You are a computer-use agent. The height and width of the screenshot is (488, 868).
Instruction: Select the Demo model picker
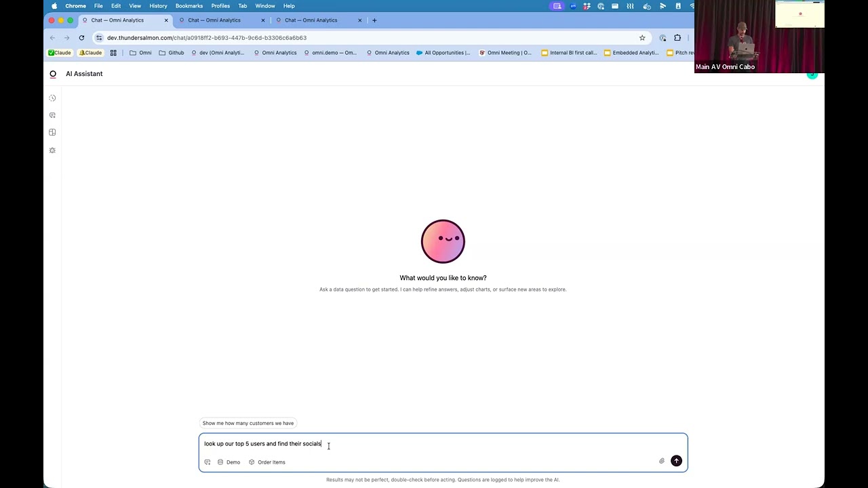(229, 462)
